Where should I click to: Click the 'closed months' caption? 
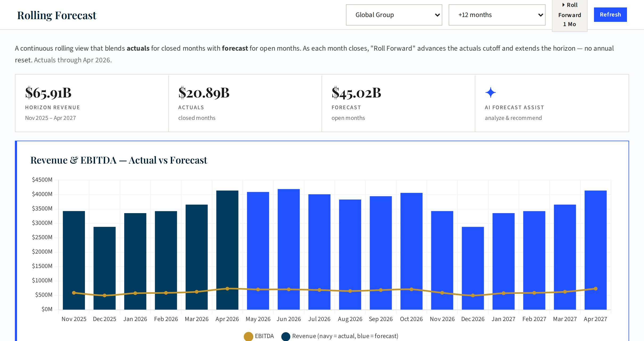click(197, 118)
